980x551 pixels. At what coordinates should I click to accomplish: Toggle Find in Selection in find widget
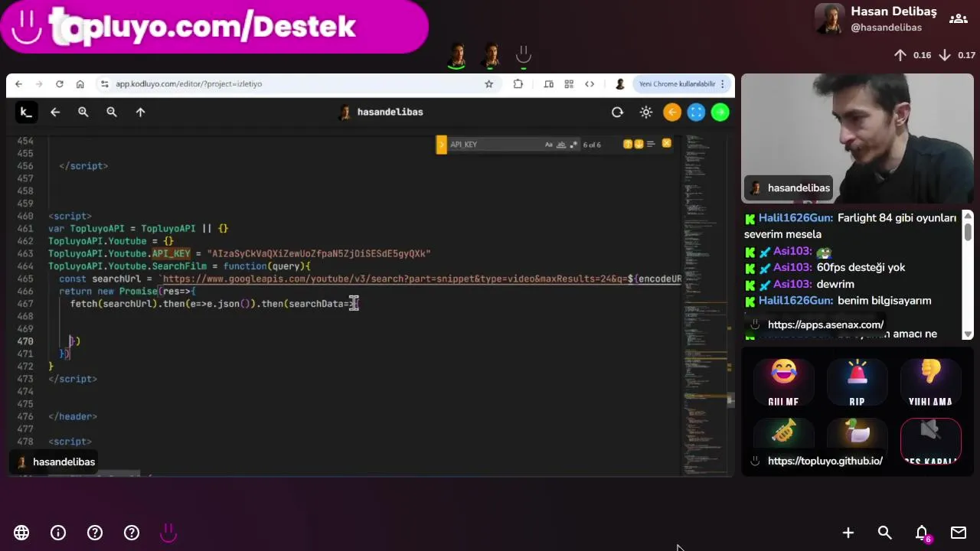tap(651, 144)
